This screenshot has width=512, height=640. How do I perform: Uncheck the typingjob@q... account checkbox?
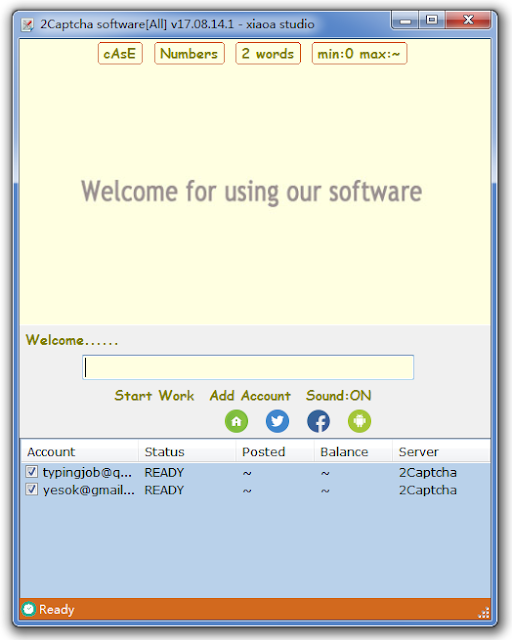click(32, 472)
